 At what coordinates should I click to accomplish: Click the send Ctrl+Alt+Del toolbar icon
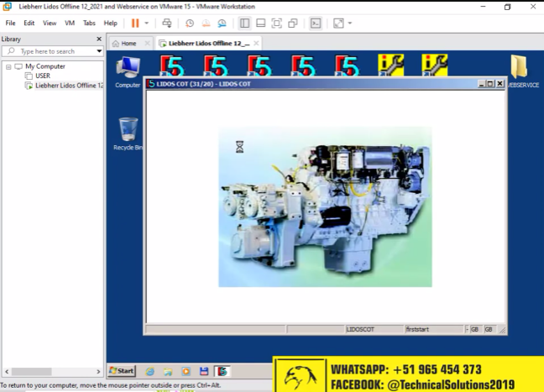[x=167, y=23]
